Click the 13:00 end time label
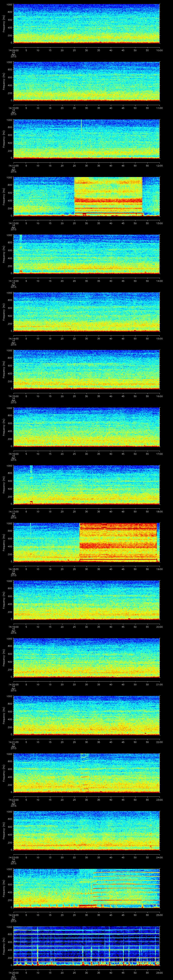The height and width of the screenshot is (980, 173). click(159, 223)
